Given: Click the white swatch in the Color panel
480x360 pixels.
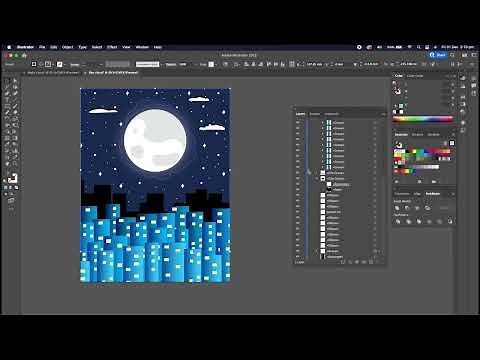Looking at the screenshot, I should click(x=402, y=112).
